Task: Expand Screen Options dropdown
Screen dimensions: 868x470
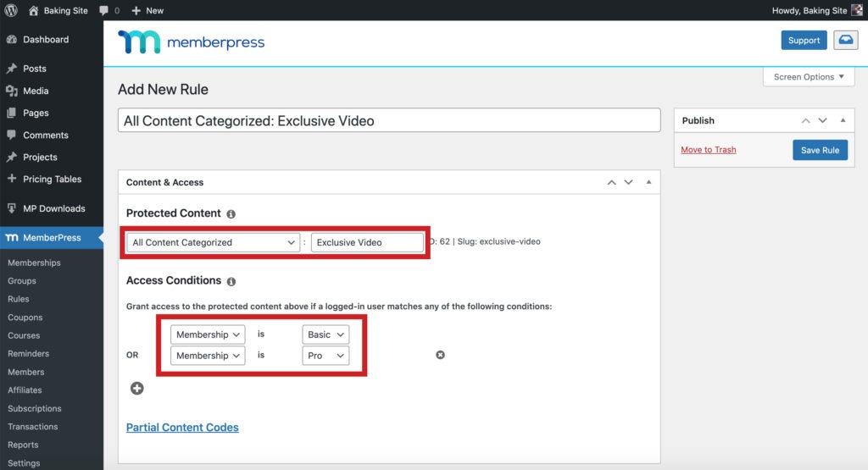Action: pyautogui.click(x=809, y=77)
